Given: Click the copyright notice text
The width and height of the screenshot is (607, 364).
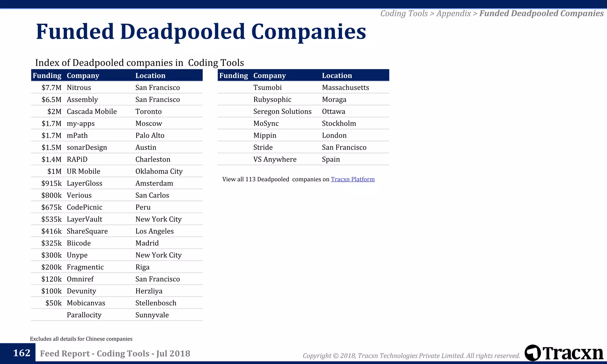Looking at the screenshot, I should pyautogui.click(x=411, y=356).
